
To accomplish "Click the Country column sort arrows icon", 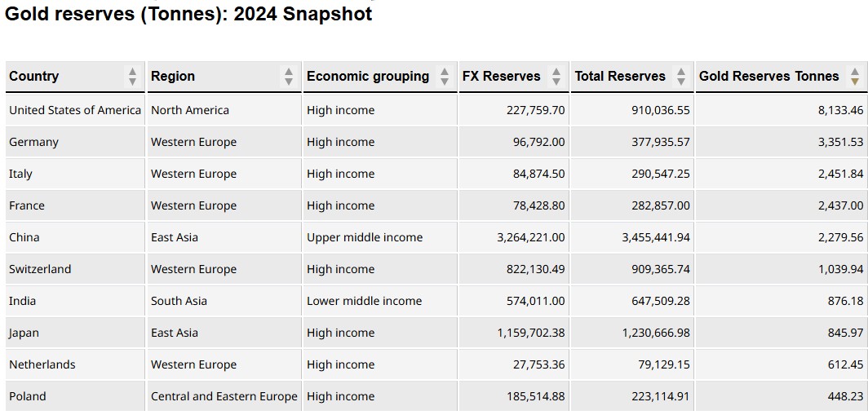I will click(x=132, y=77).
